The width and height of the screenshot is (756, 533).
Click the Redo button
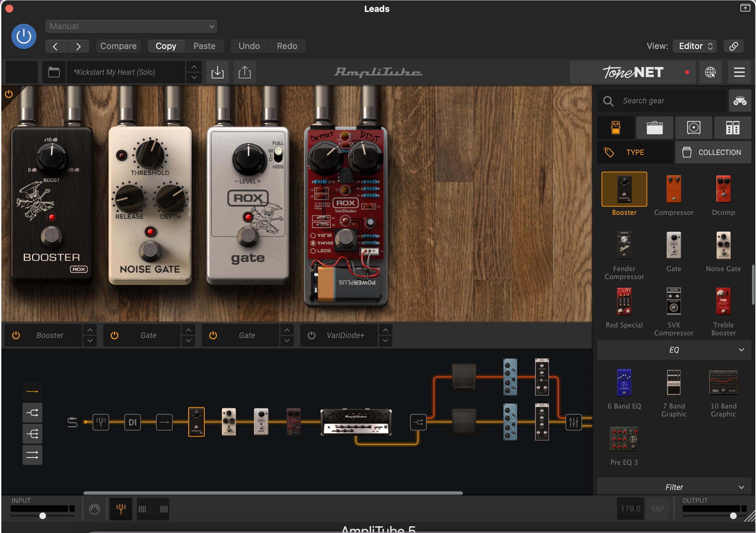click(x=287, y=46)
